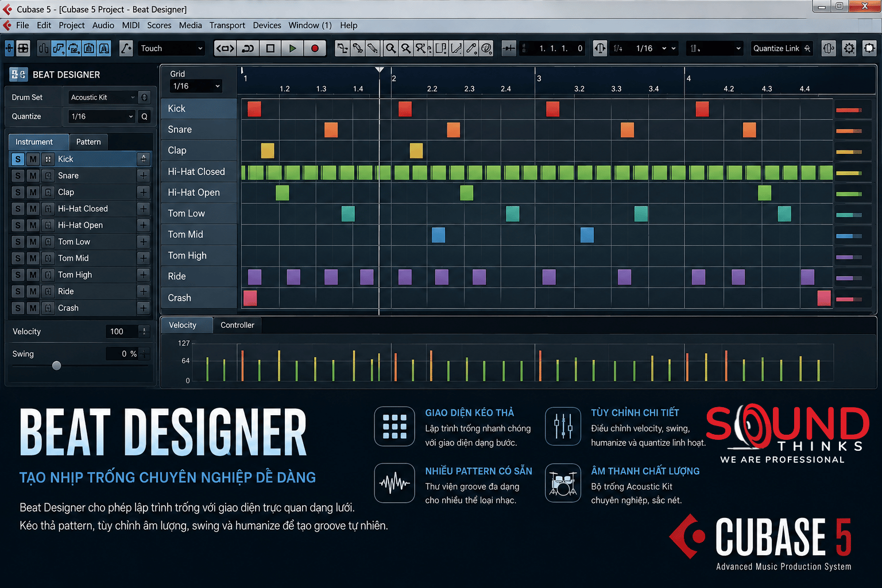This screenshot has width=882, height=588.
Task: Adjust the Kick lane level bar at right
Action: tap(849, 110)
